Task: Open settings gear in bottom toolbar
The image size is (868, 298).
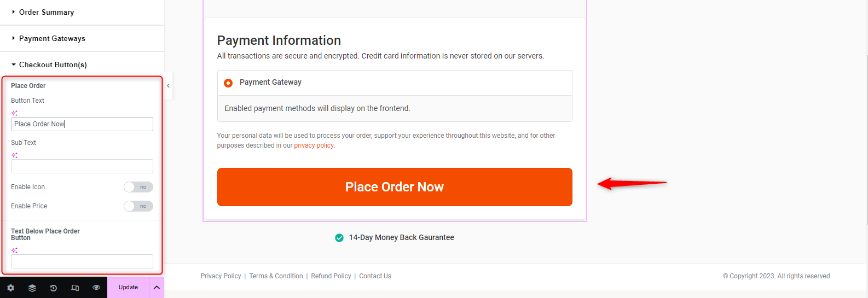Action: [x=10, y=288]
